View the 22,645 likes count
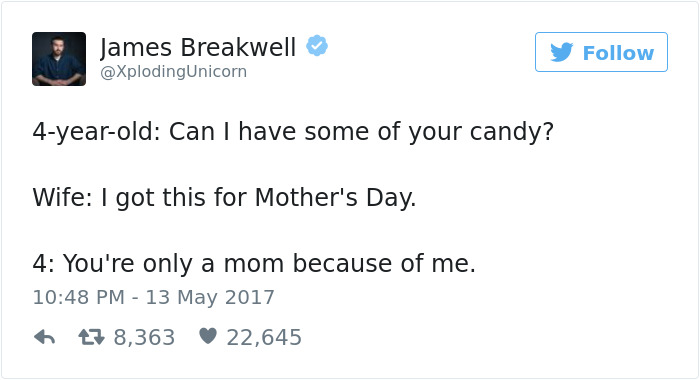Image resolution: width=700 pixels, height=380 pixels. (264, 338)
